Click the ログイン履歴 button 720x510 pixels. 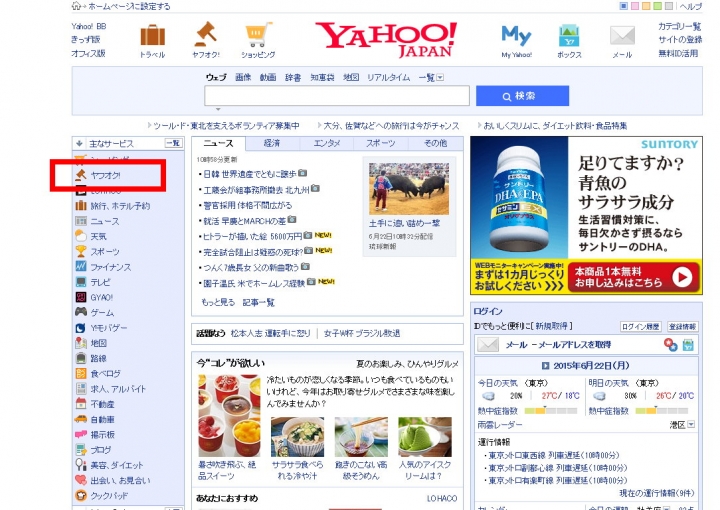tap(641, 326)
